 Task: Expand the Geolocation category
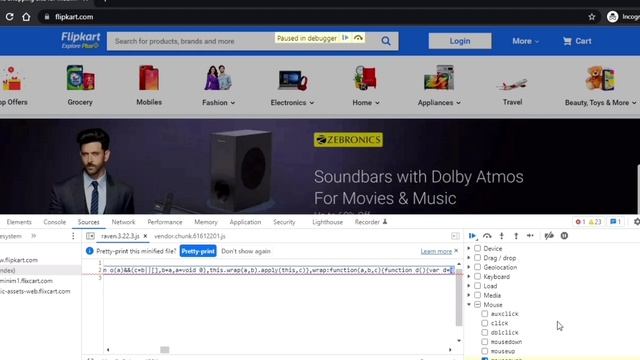(469, 267)
